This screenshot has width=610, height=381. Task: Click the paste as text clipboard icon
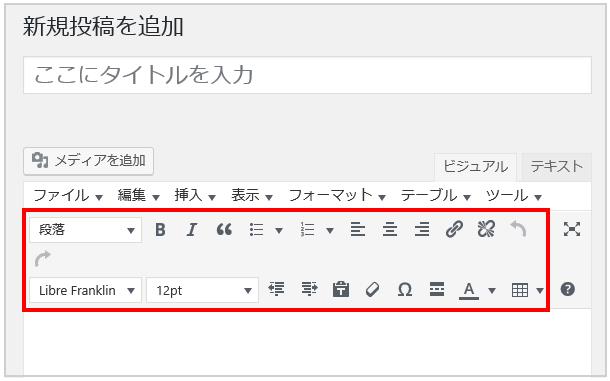pos(341,290)
